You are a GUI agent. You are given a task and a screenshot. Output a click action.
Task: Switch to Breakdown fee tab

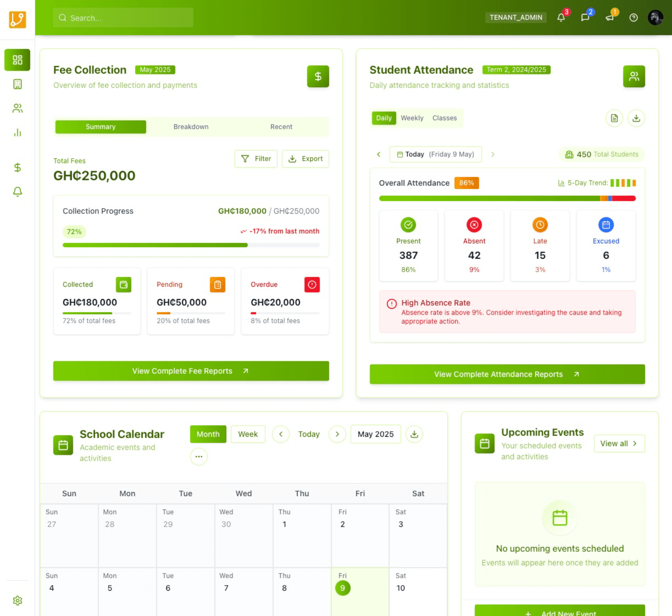point(191,127)
